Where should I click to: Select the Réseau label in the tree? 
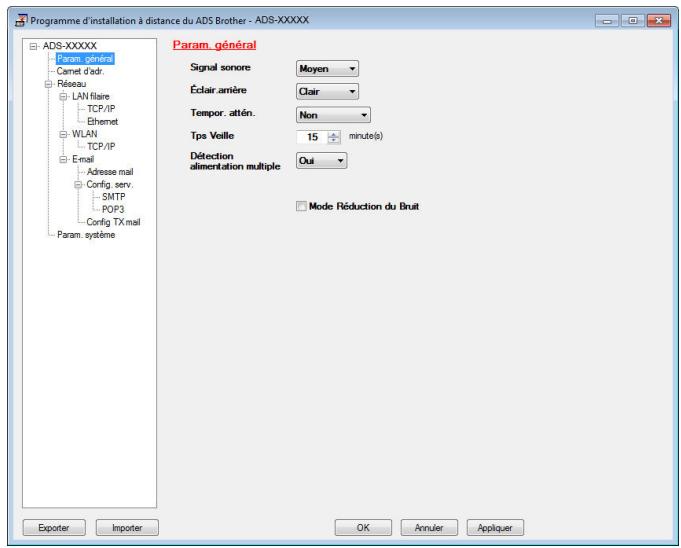72,84
